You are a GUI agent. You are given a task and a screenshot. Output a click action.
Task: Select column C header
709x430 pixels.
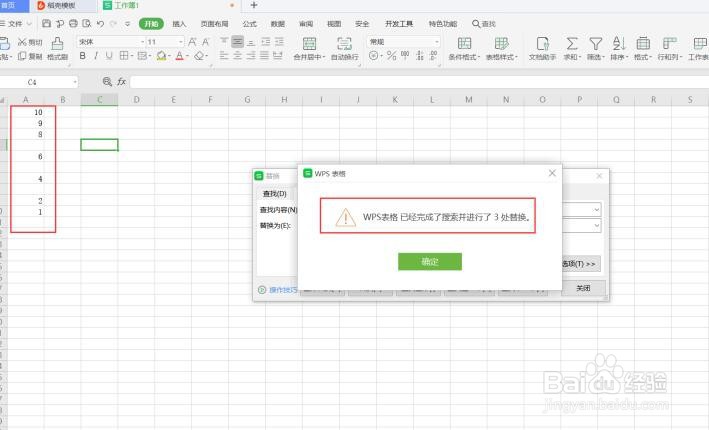[99, 99]
